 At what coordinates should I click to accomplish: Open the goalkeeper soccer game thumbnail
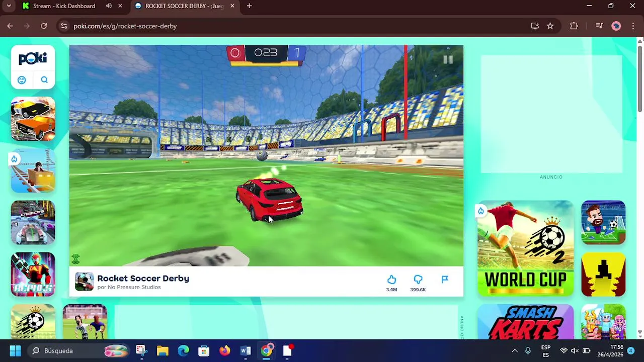[85, 322]
